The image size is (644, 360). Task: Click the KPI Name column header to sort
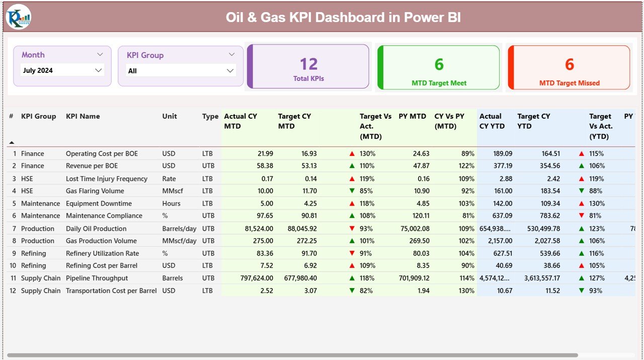click(82, 116)
